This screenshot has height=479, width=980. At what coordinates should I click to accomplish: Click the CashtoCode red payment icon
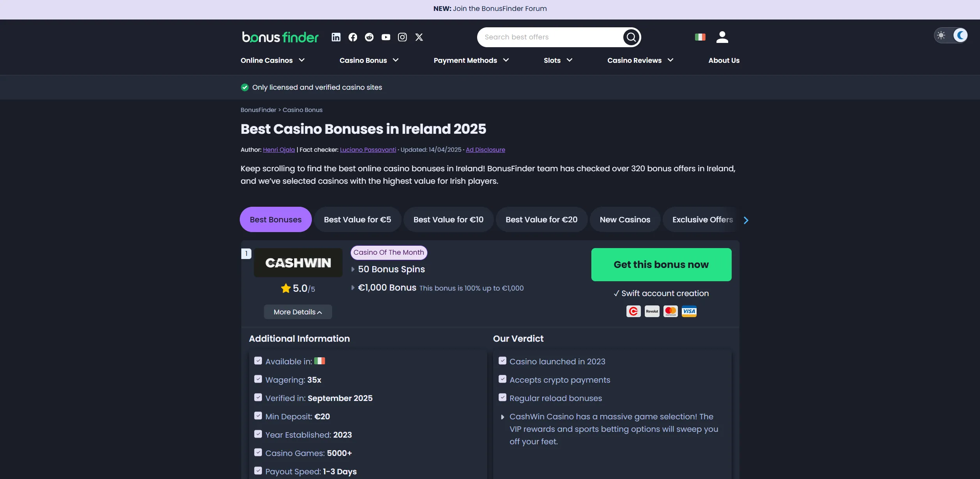pyautogui.click(x=633, y=311)
